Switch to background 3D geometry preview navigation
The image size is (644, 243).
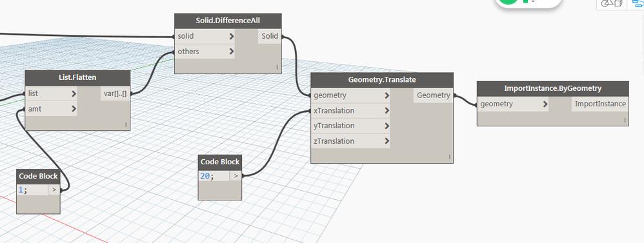pos(612,3)
